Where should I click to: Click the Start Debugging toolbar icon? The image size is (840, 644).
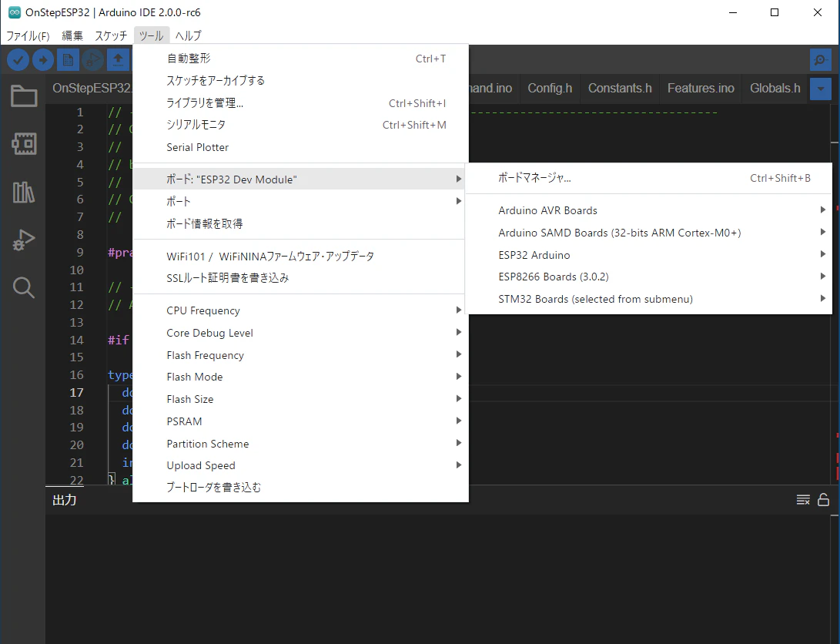(92, 59)
